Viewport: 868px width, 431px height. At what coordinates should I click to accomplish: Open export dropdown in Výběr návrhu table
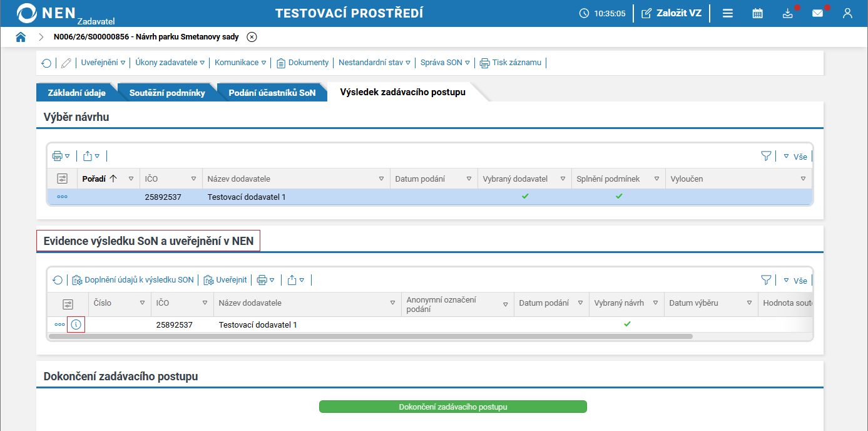pos(91,156)
